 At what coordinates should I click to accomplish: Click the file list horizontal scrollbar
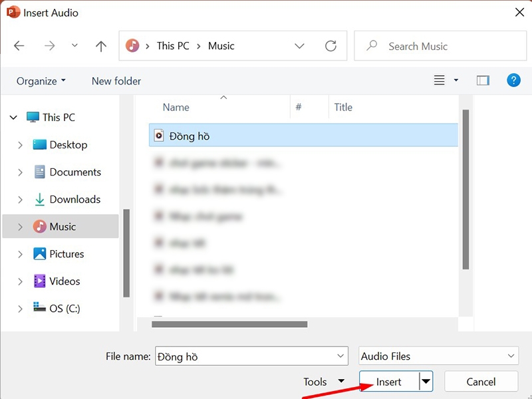pyautogui.click(x=229, y=325)
